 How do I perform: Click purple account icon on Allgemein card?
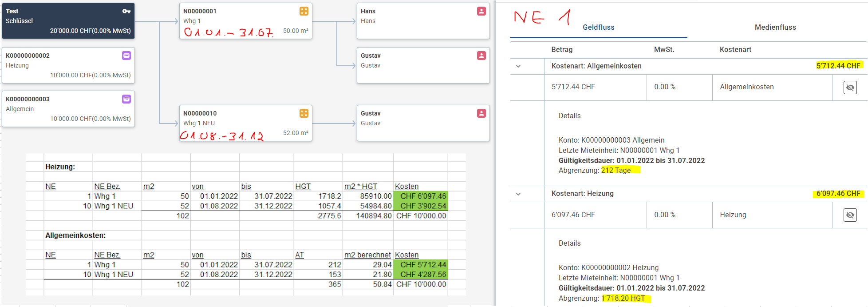pos(126,99)
